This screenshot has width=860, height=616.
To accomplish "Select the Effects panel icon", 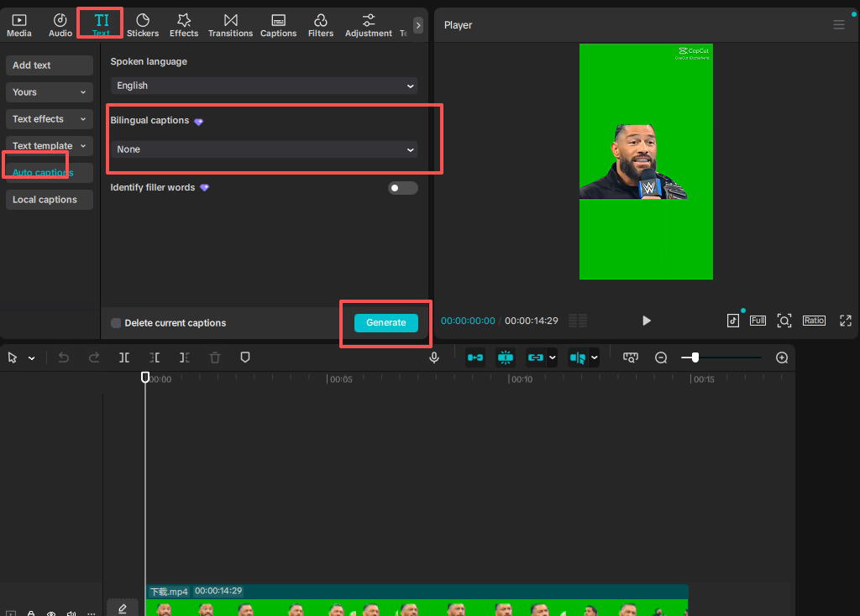I will (183, 23).
